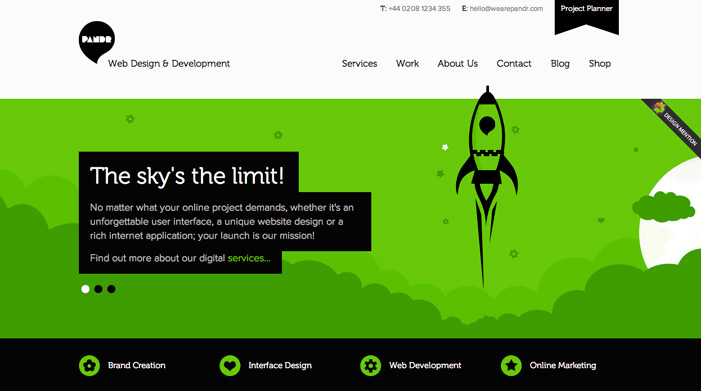Click the Brand Creation flower icon
The width and height of the screenshot is (701, 391).
(x=89, y=366)
